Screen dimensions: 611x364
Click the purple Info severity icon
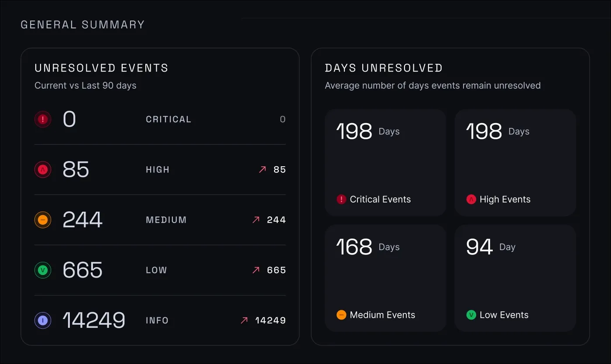(x=42, y=320)
